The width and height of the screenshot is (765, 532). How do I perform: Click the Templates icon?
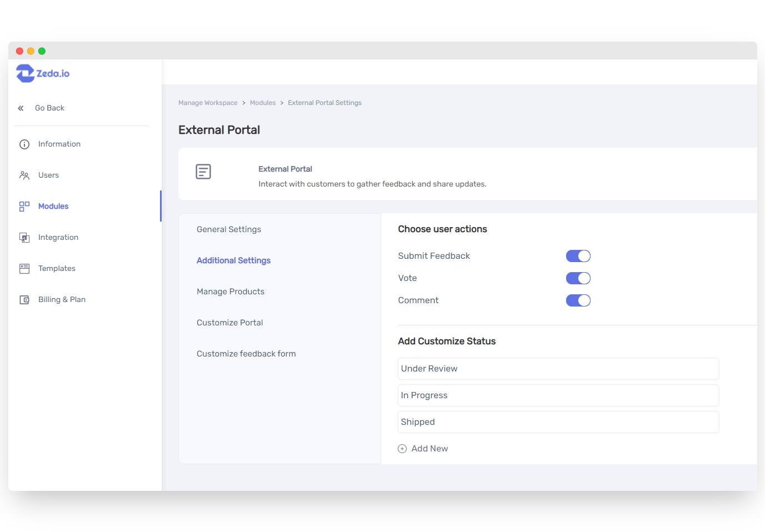tap(24, 268)
